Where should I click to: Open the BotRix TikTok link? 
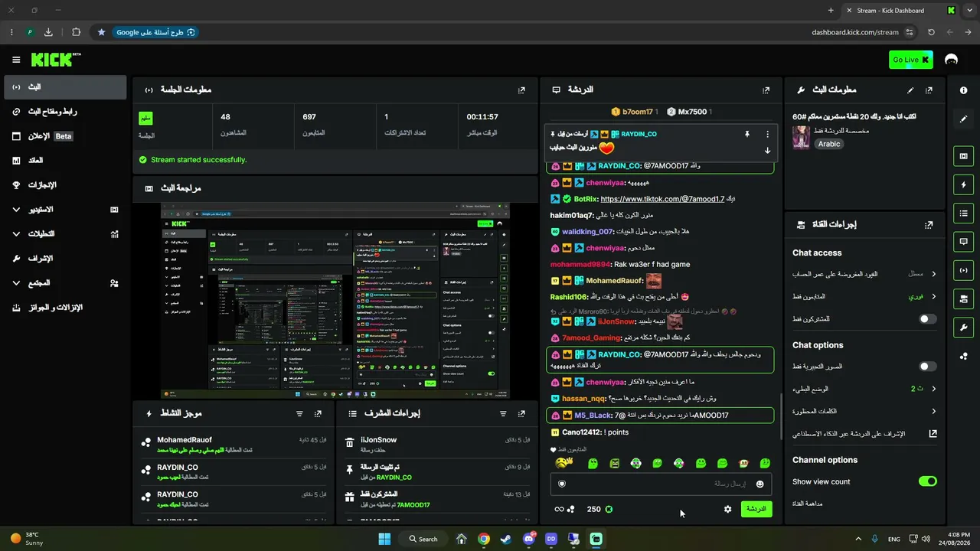(x=662, y=199)
